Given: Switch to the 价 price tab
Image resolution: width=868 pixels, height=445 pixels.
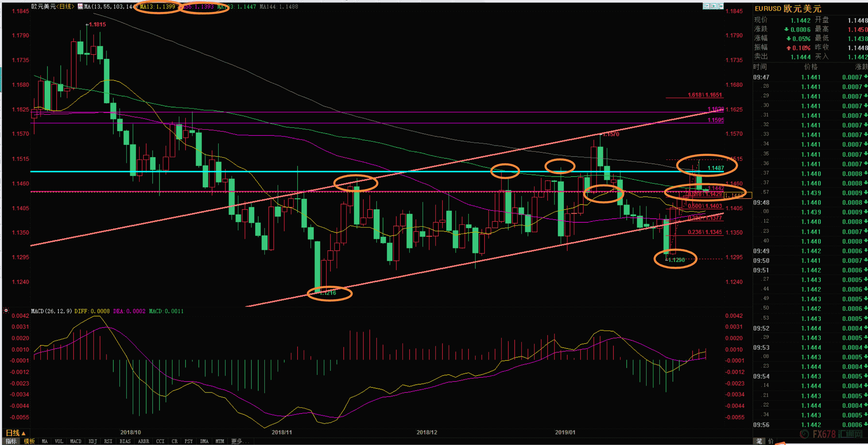Looking at the screenshot, I should click(771, 441).
